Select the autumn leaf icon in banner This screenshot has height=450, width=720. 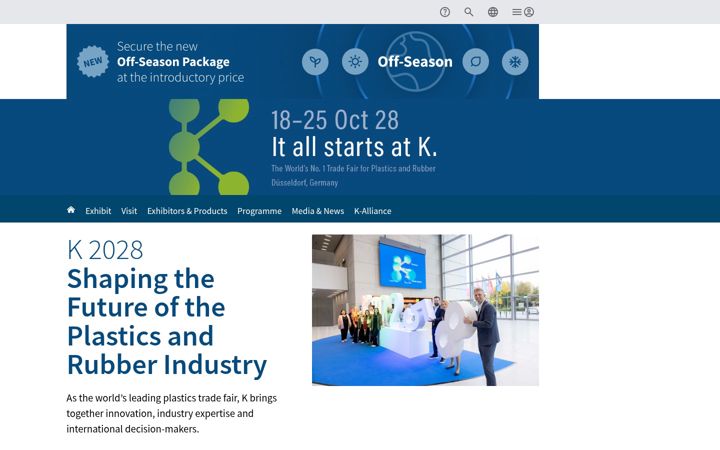point(476,62)
